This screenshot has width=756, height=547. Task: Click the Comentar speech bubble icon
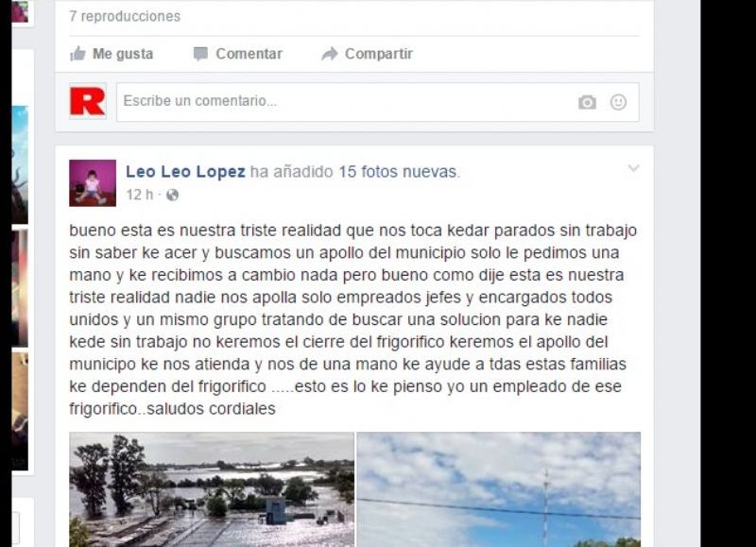pyautogui.click(x=200, y=54)
